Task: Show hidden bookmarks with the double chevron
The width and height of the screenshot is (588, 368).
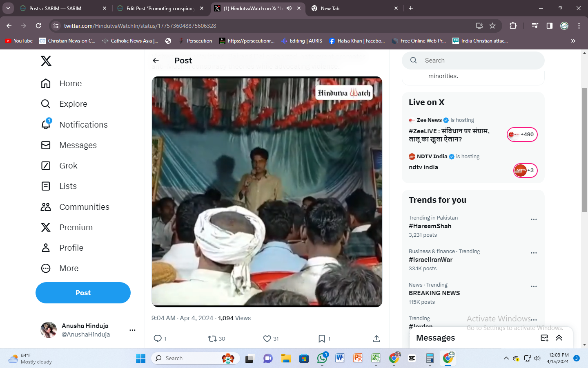Action: click(x=573, y=41)
